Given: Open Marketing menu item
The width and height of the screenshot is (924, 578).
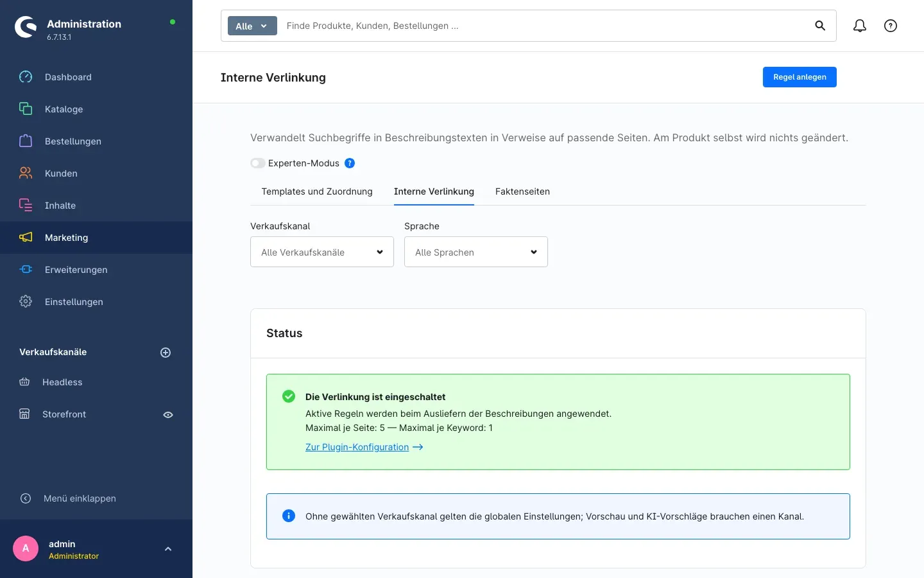Looking at the screenshot, I should click(x=96, y=238).
